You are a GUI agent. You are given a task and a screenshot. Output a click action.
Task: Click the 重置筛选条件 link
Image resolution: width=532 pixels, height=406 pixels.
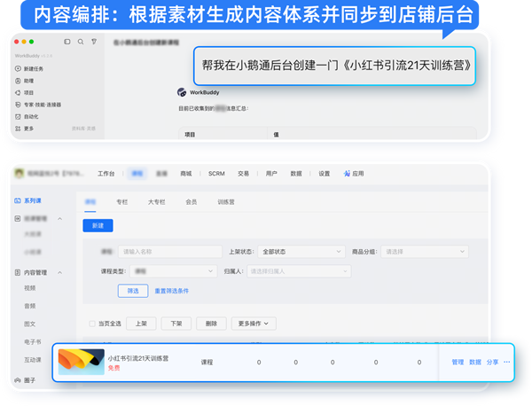click(x=172, y=291)
